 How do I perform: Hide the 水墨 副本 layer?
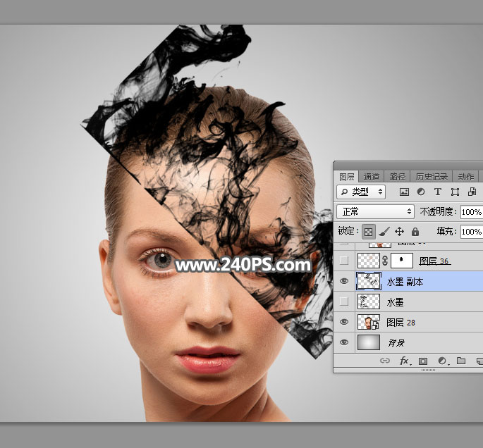(x=344, y=281)
